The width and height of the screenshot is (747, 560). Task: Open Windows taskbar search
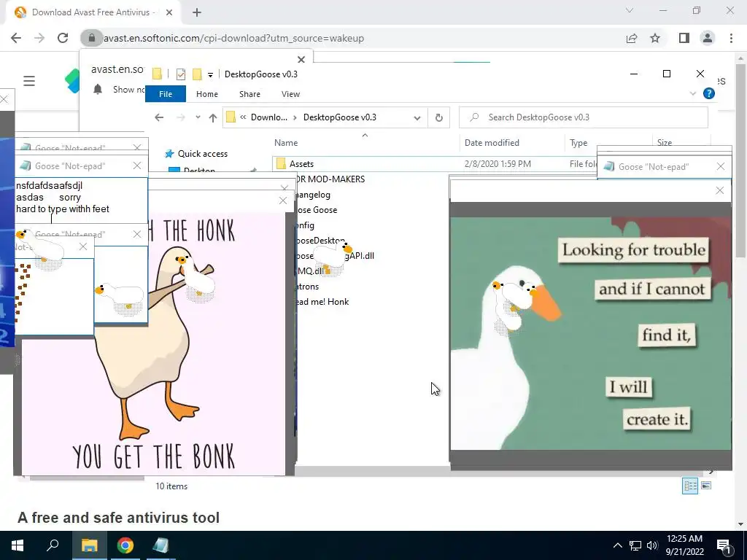point(53,545)
